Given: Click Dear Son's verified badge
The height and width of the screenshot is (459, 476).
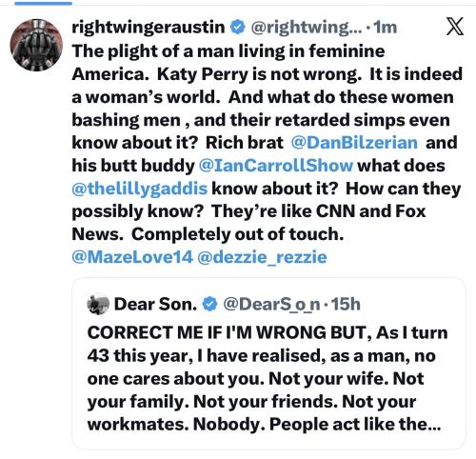Looking at the screenshot, I should [209, 305].
